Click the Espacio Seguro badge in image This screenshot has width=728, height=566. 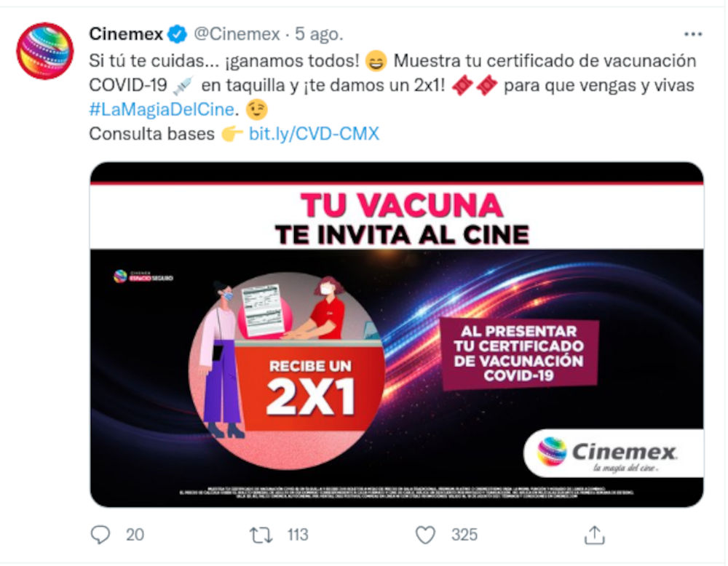[x=143, y=276]
